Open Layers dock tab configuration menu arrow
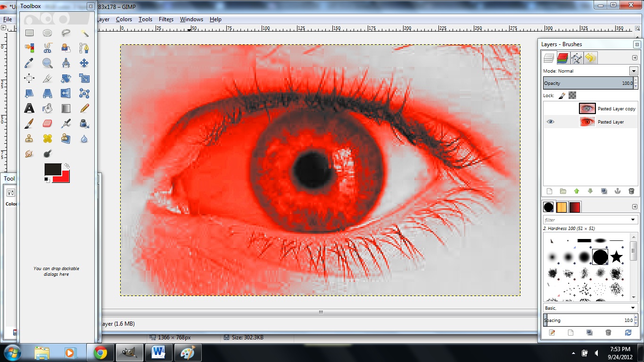This screenshot has height=362, width=644. (635, 58)
